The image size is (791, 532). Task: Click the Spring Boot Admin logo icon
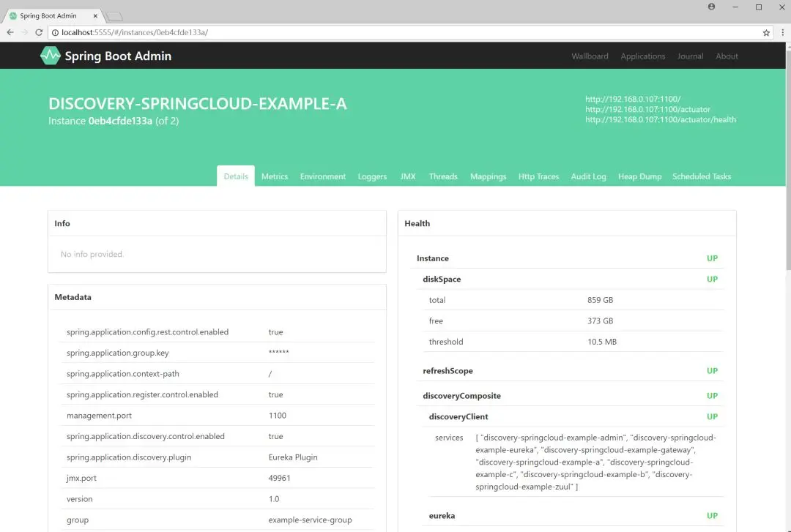point(50,56)
